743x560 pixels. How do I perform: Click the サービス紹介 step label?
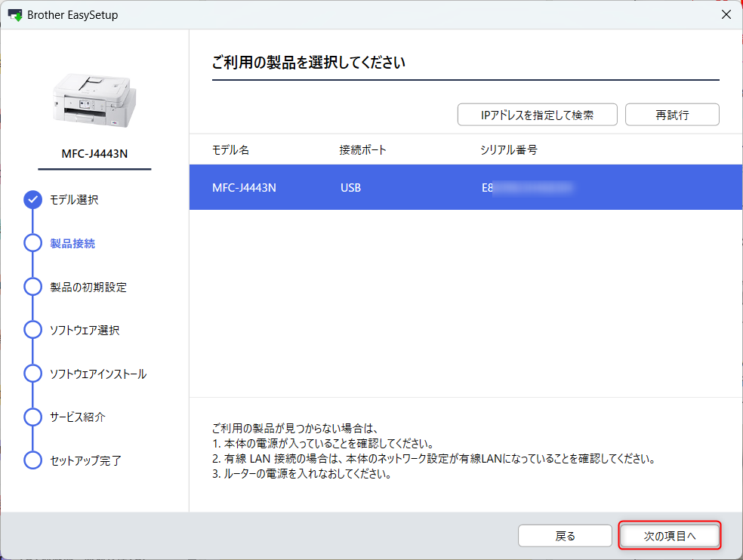tap(77, 417)
